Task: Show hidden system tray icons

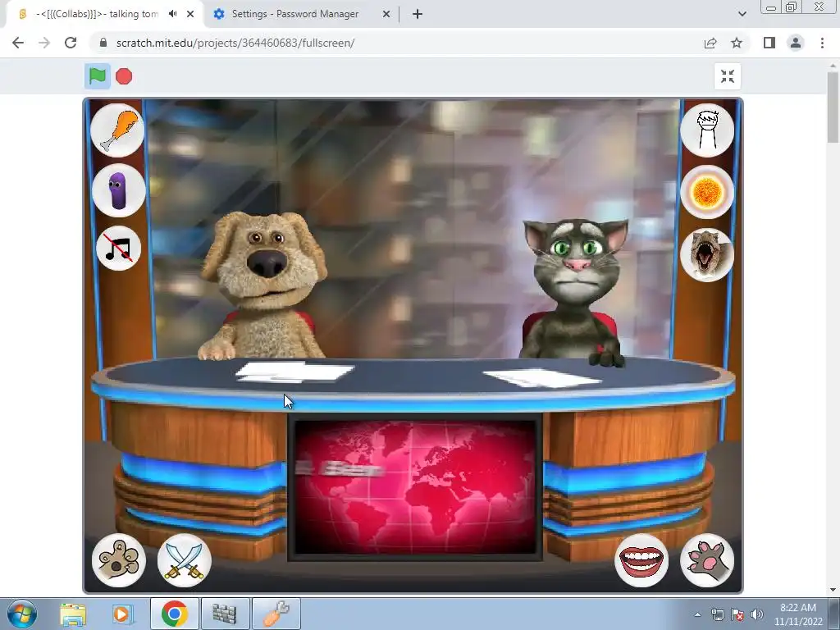Action: 697,614
